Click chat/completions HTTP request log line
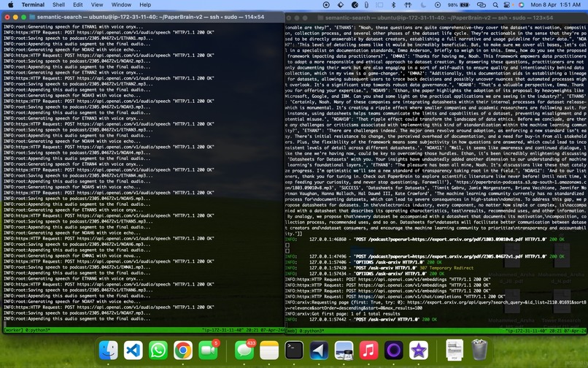Viewport: 588px width, 368px height. coord(395,296)
